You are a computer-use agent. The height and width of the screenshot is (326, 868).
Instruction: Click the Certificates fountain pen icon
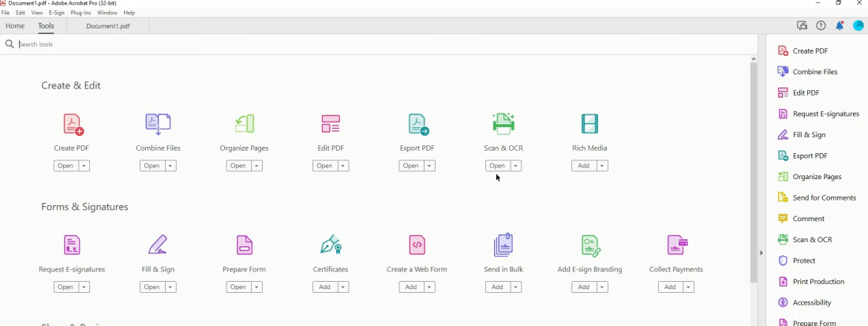331,245
